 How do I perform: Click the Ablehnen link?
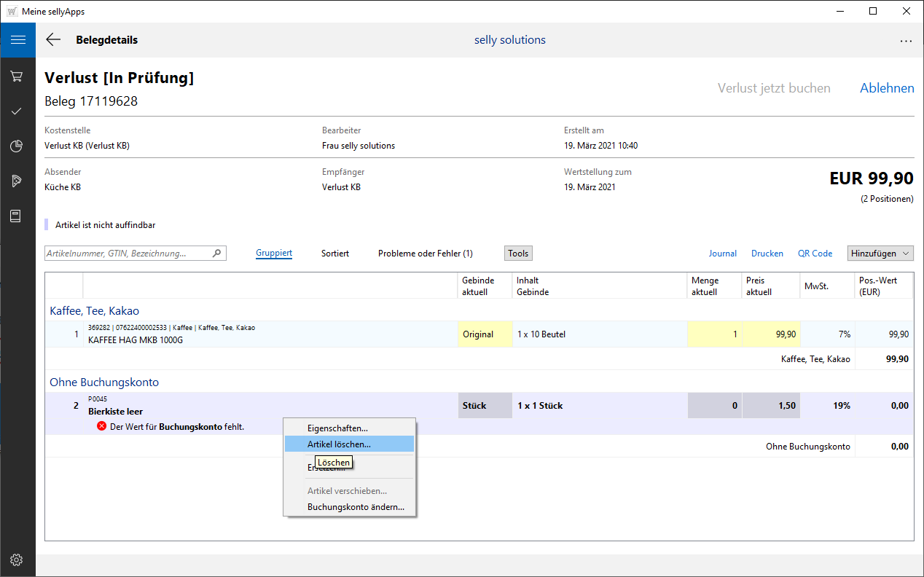pos(886,88)
